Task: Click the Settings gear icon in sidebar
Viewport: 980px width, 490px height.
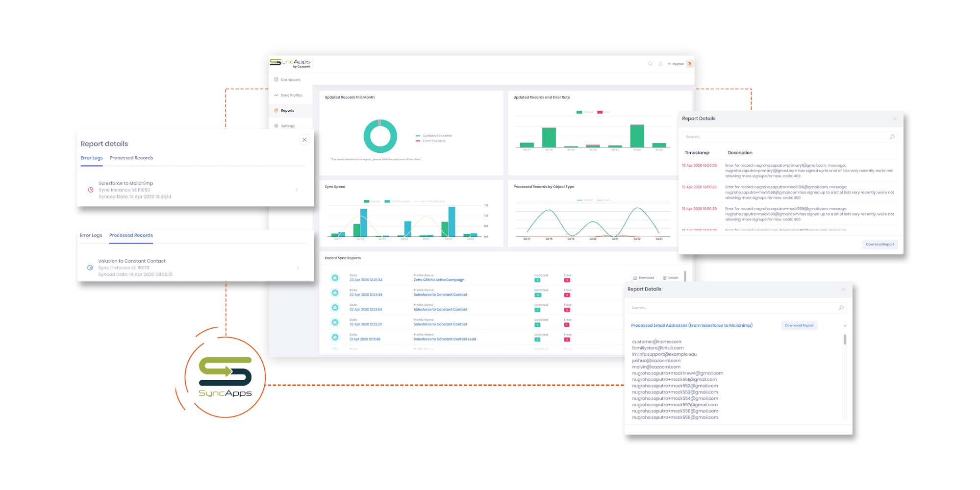Action: point(276,126)
